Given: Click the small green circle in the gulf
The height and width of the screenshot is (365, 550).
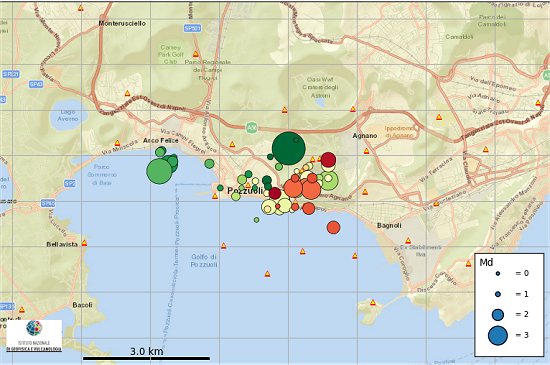Looking at the screenshot, I should (x=256, y=220).
